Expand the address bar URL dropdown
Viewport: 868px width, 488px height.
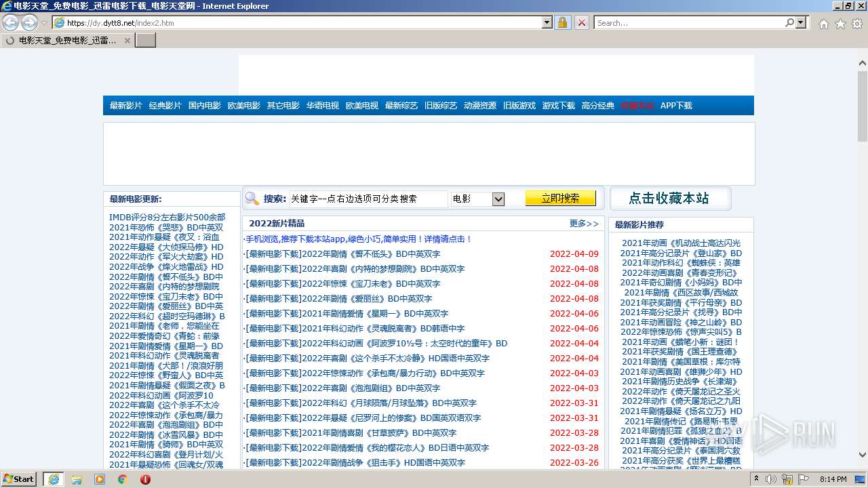(547, 22)
